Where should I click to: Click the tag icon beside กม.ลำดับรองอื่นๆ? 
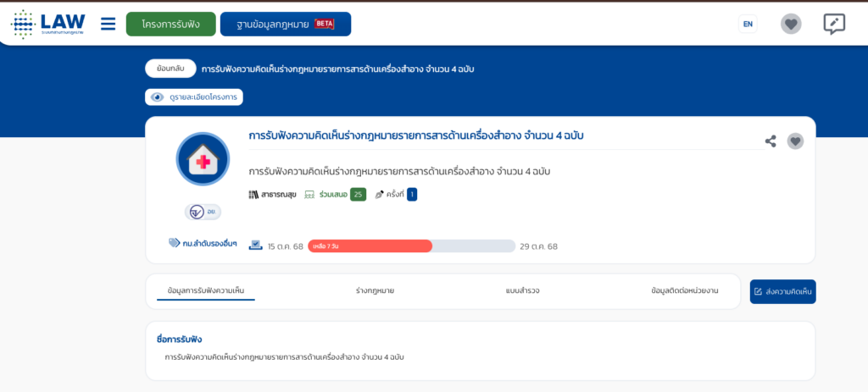174,243
